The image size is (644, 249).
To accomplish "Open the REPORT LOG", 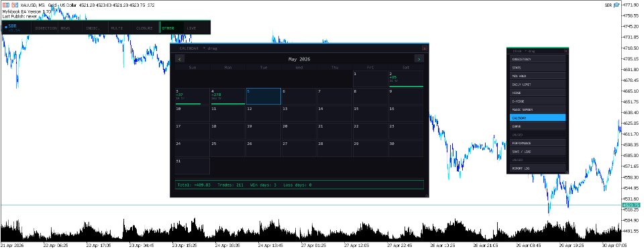I will pos(537,168).
